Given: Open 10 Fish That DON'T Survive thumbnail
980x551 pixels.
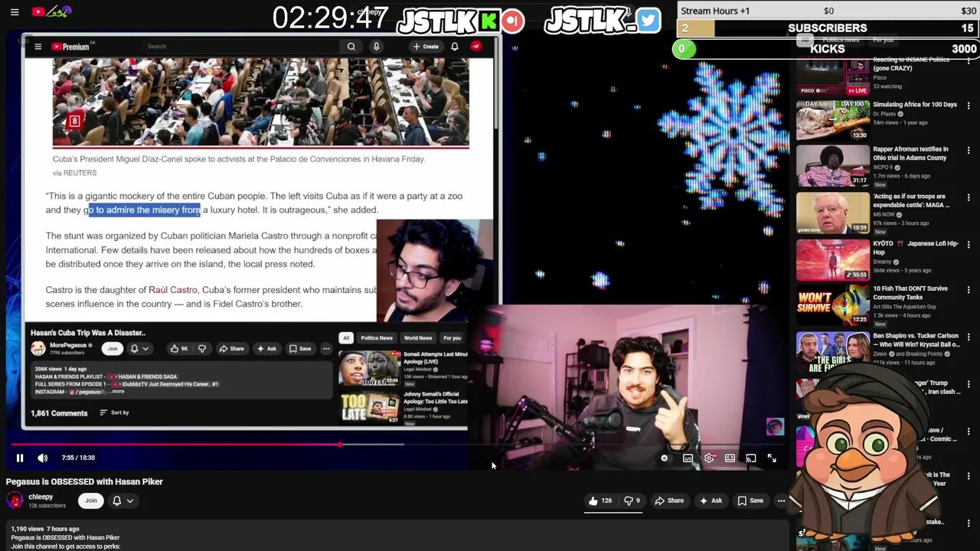Looking at the screenshot, I should 832,305.
